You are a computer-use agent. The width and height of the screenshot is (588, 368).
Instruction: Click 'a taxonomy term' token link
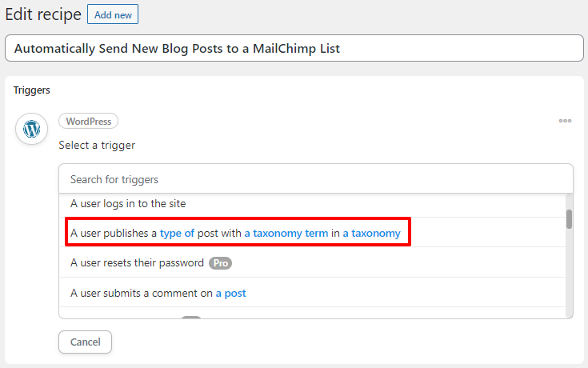[286, 233]
